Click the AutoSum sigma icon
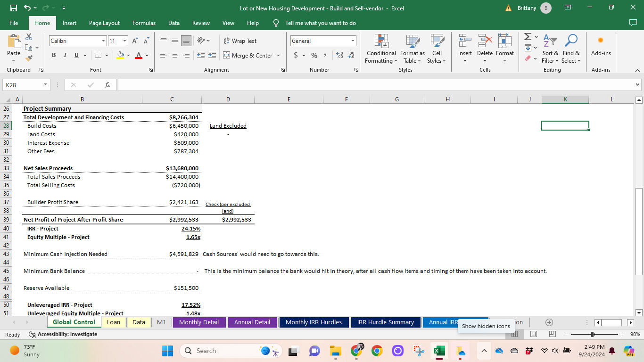 [528, 36]
